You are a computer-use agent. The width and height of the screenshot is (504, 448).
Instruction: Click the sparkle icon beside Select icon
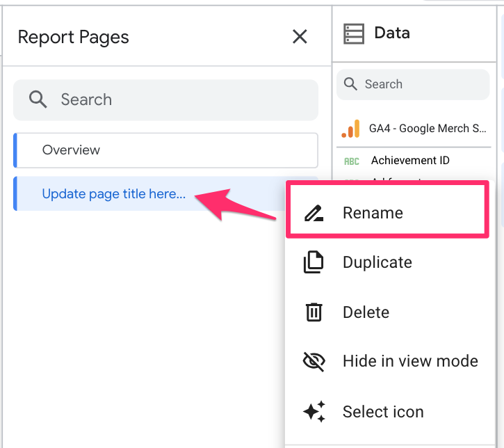314,412
